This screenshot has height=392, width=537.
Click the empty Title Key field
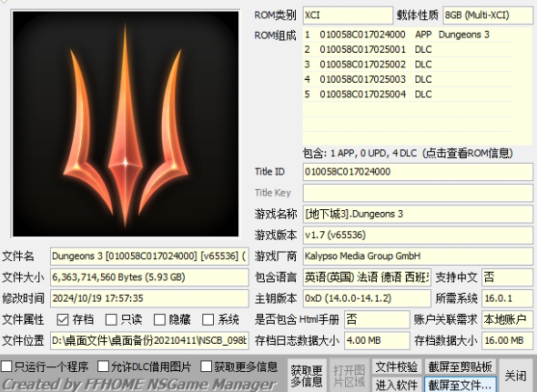coord(418,193)
